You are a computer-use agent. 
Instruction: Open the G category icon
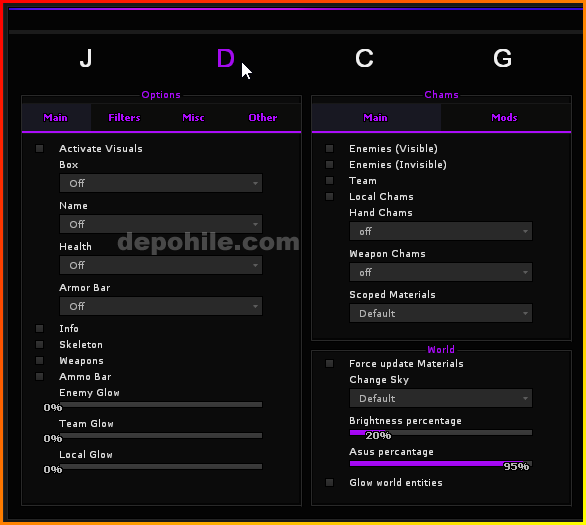(x=502, y=58)
